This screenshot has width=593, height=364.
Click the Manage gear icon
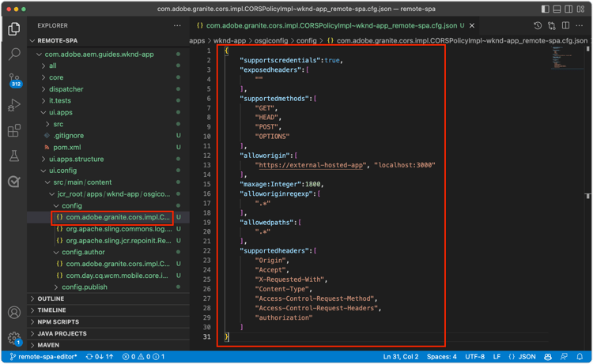pyautogui.click(x=14, y=338)
